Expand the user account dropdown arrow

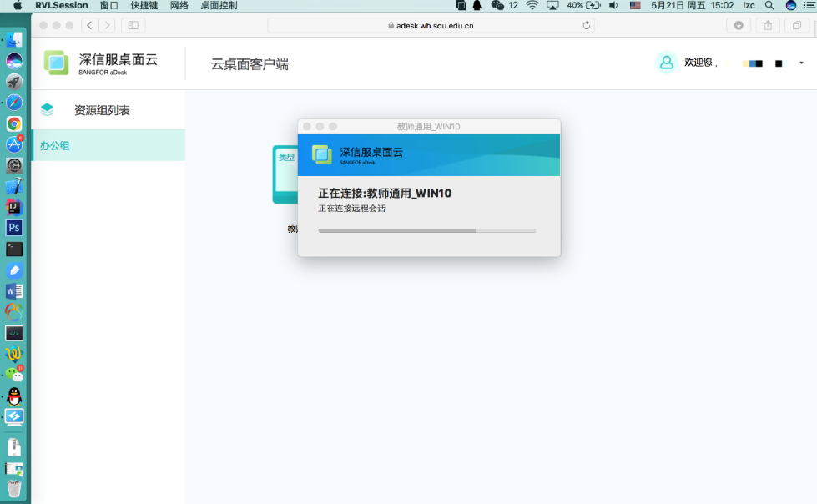tap(801, 63)
